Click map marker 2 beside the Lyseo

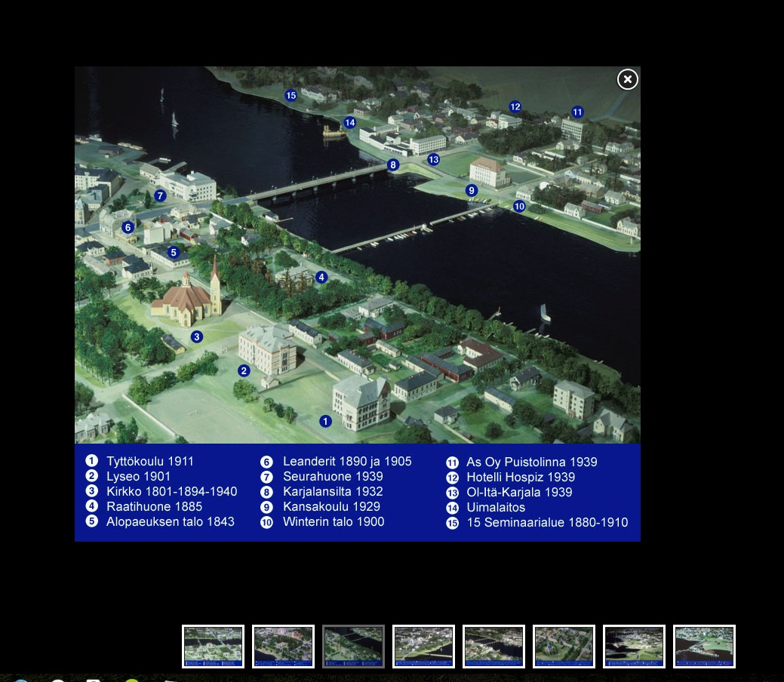point(244,370)
